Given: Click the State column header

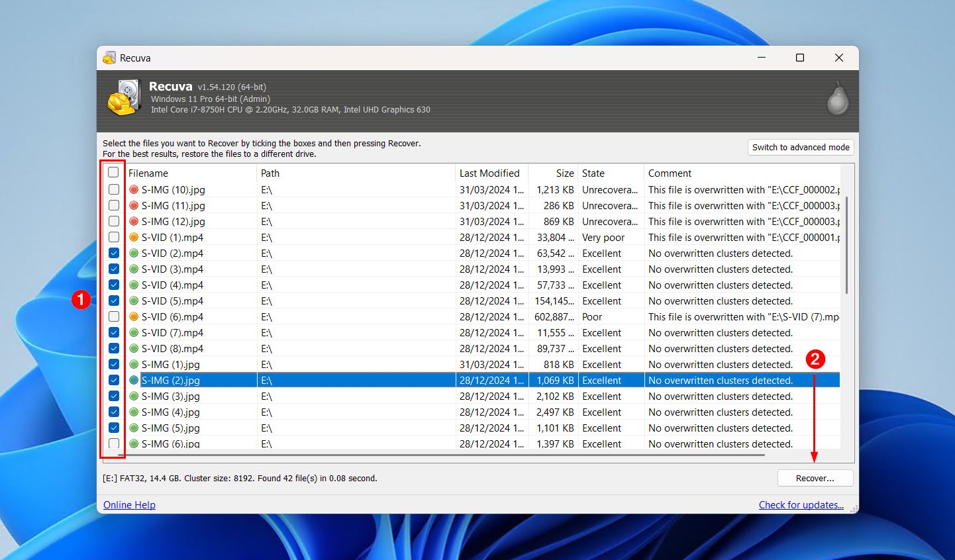Looking at the screenshot, I should point(593,173).
